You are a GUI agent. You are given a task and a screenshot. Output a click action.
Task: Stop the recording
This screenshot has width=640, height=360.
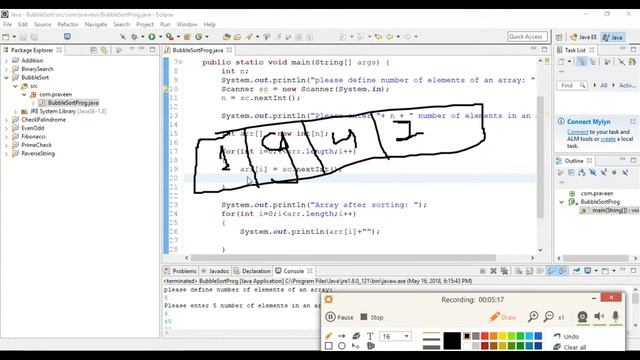pyautogui.click(x=372, y=317)
